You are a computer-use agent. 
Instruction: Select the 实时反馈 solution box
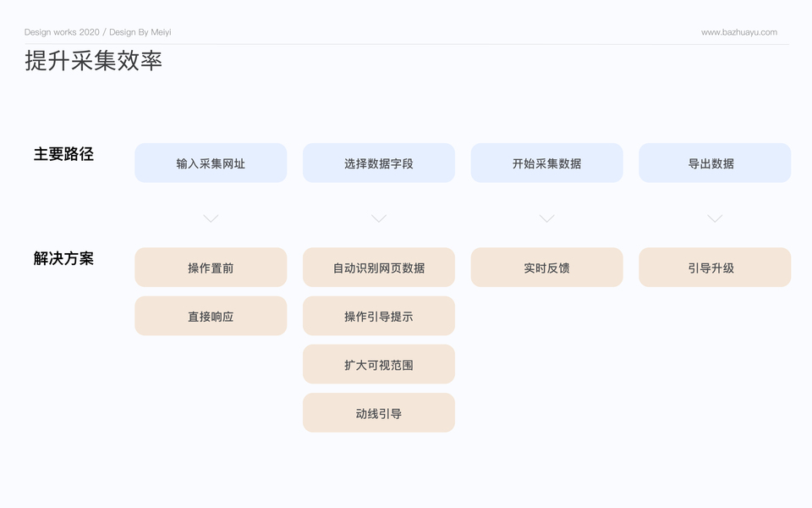click(x=547, y=267)
